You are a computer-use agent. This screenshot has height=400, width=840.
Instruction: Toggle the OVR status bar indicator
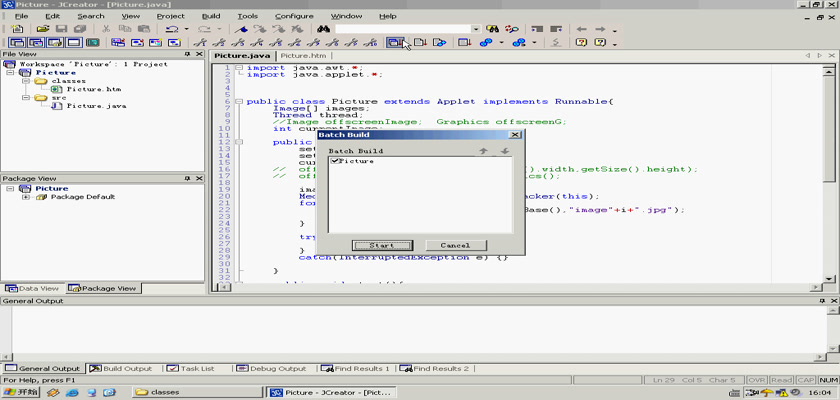click(x=756, y=380)
